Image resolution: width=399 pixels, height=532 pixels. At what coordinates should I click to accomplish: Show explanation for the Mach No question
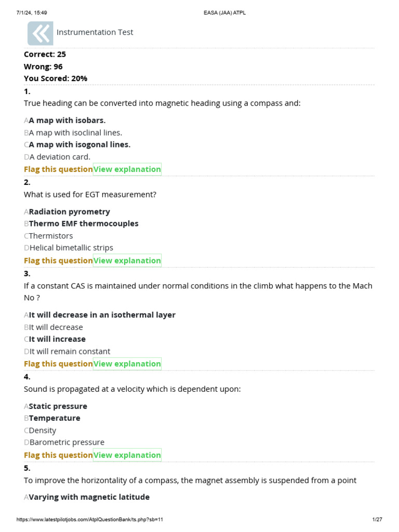127,364
